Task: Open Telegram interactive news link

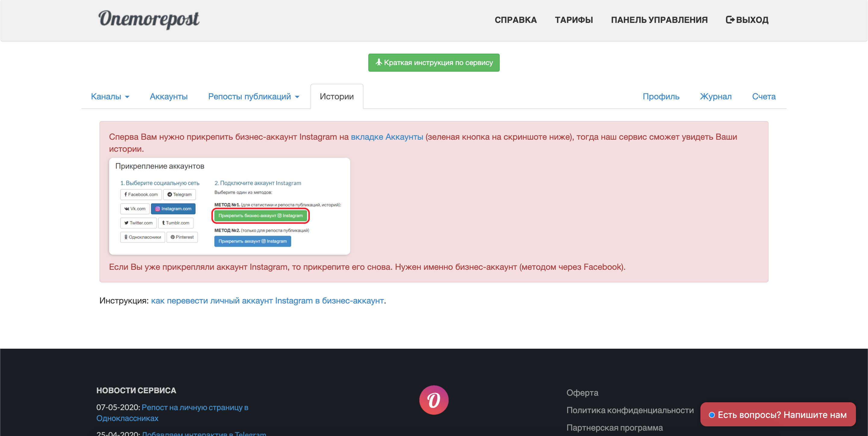Action: (204, 433)
